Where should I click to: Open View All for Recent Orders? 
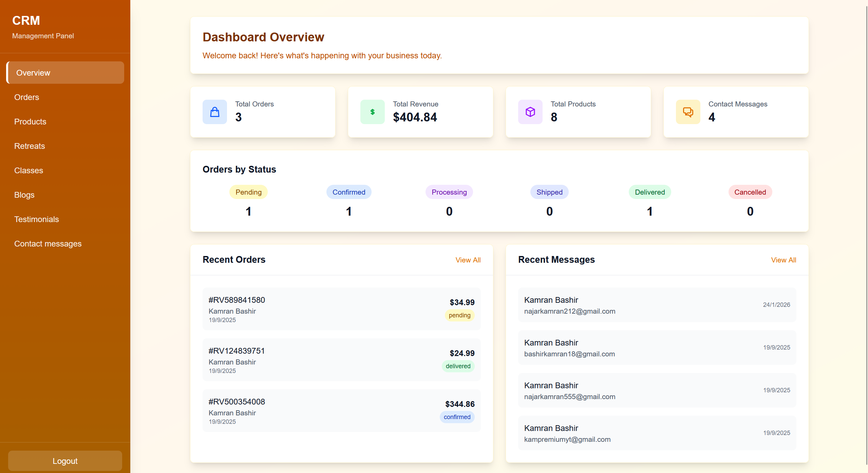click(468, 260)
